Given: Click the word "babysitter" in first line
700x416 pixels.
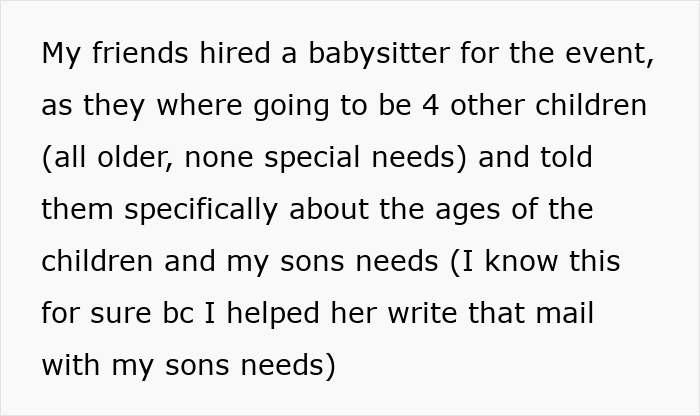Looking at the screenshot, I should coord(379,54).
